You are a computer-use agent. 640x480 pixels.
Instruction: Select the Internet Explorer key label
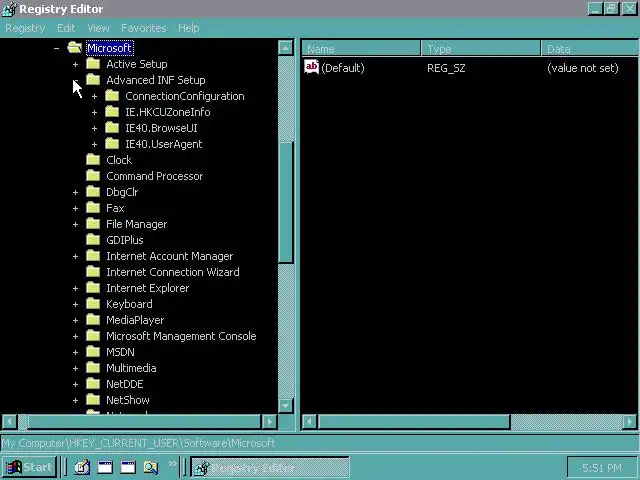pyautogui.click(x=148, y=288)
